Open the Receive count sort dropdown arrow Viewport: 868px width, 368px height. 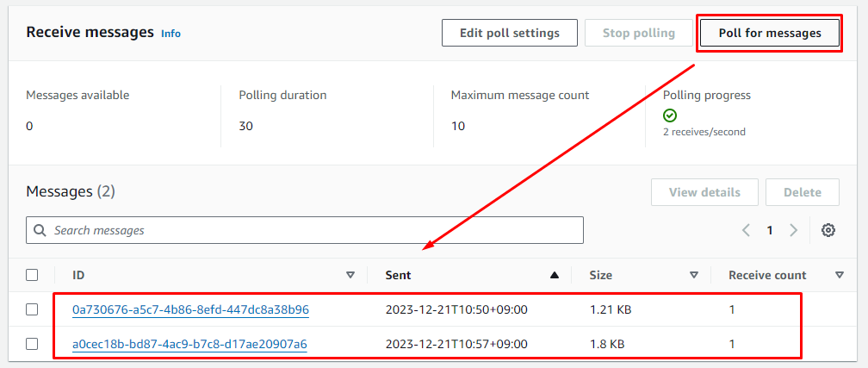click(x=840, y=275)
